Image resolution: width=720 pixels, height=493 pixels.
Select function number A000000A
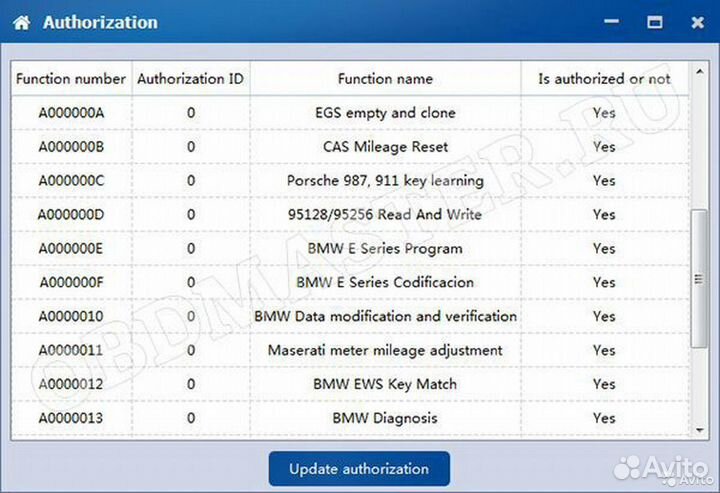pyautogui.click(x=71, y=113)
